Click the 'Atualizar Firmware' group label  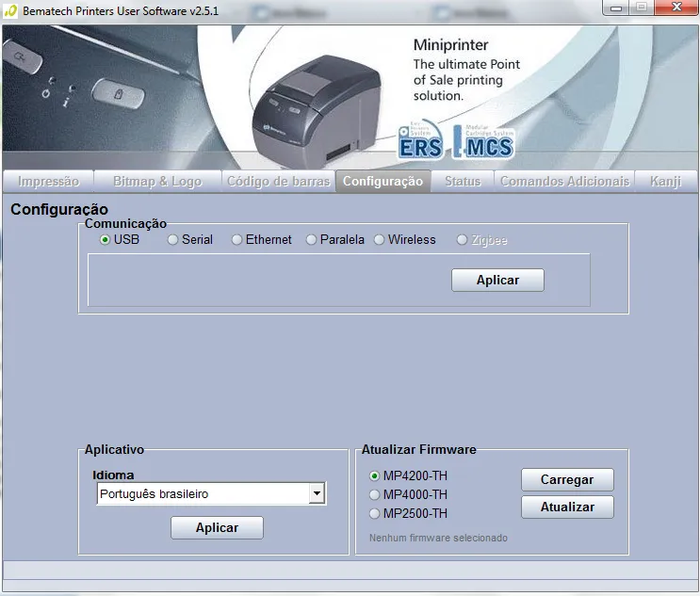[418, 449]
